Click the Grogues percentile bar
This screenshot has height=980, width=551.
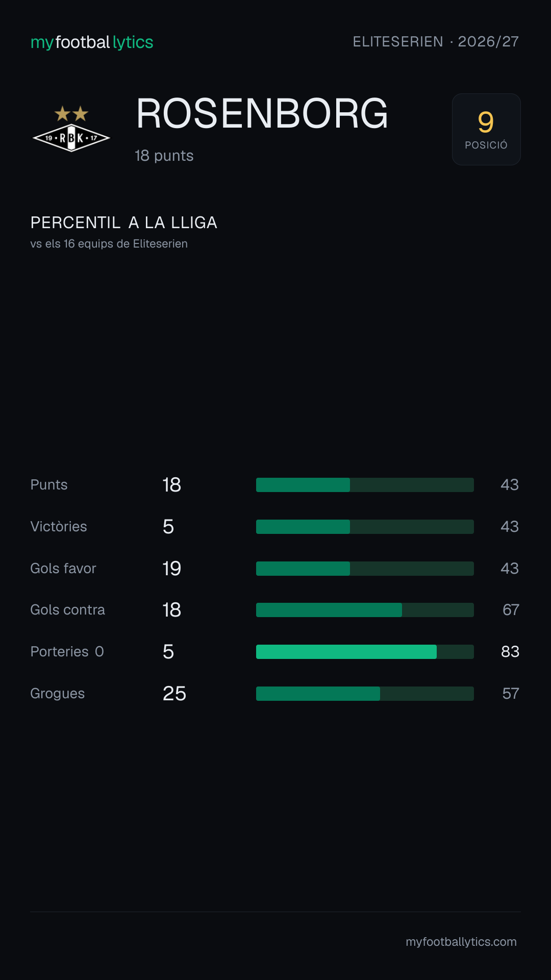pos(365,694)
